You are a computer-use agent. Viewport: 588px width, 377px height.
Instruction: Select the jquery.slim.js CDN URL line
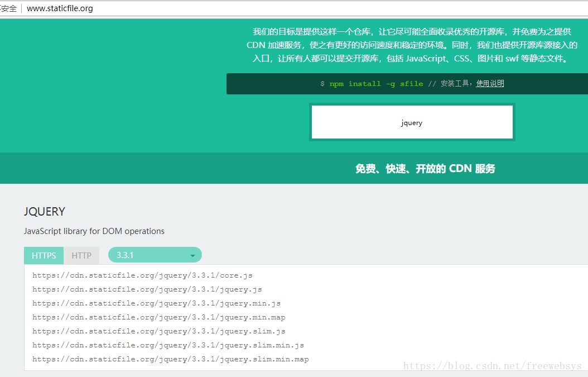pyautogui.click(x=158, y=331)
